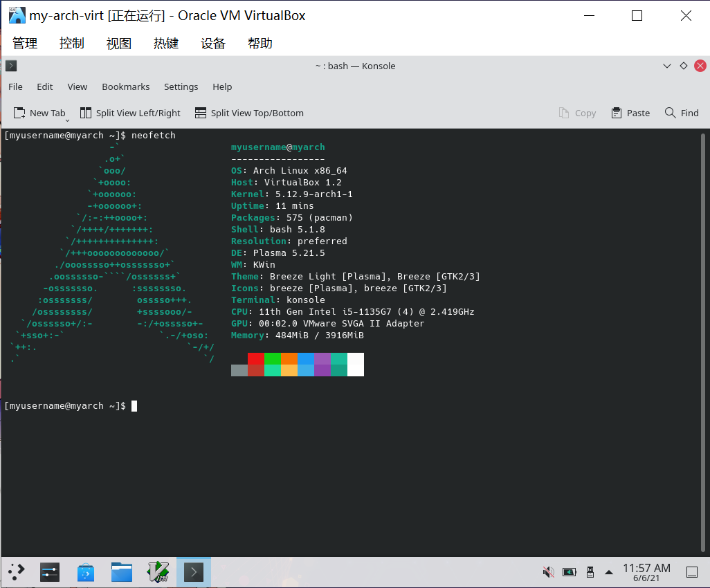
Task: Launch Vim from the taskbar
Action: coord(158,571)
